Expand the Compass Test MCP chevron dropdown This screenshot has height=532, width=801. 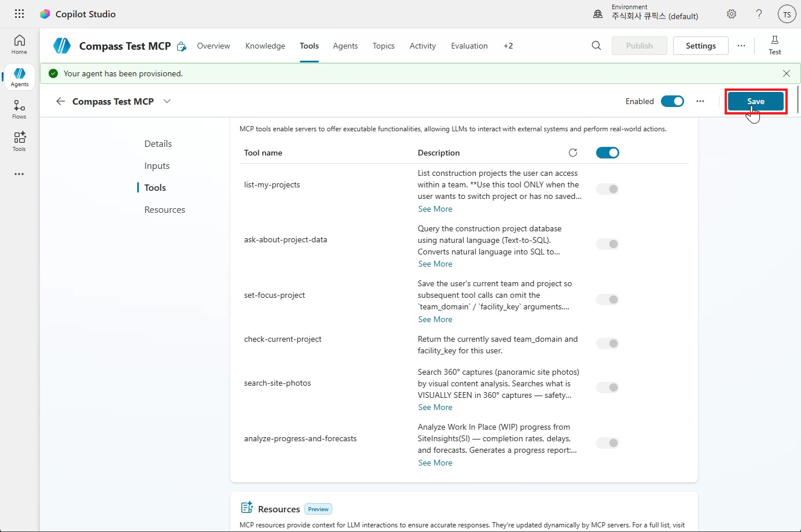[167, 101]
